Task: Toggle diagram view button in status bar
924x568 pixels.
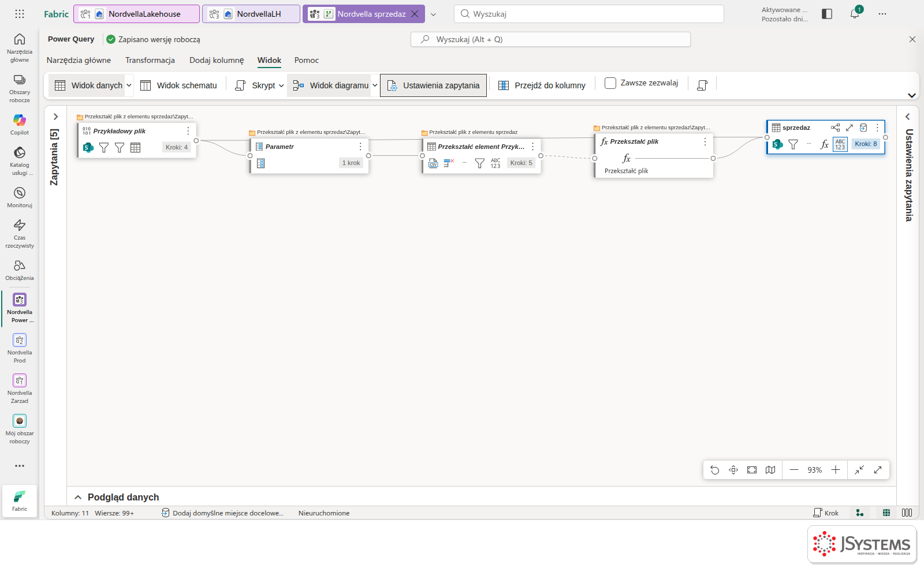Action: tap(860, 513)
